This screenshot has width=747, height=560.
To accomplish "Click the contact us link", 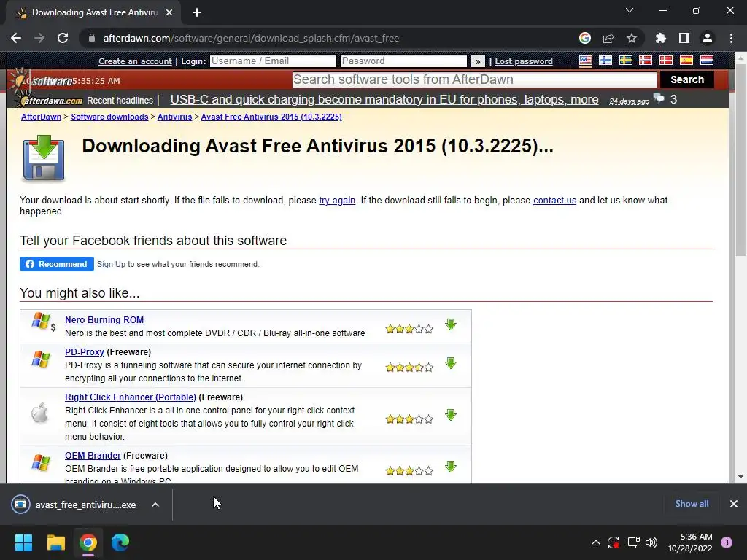I will click(x=554, y=201).
